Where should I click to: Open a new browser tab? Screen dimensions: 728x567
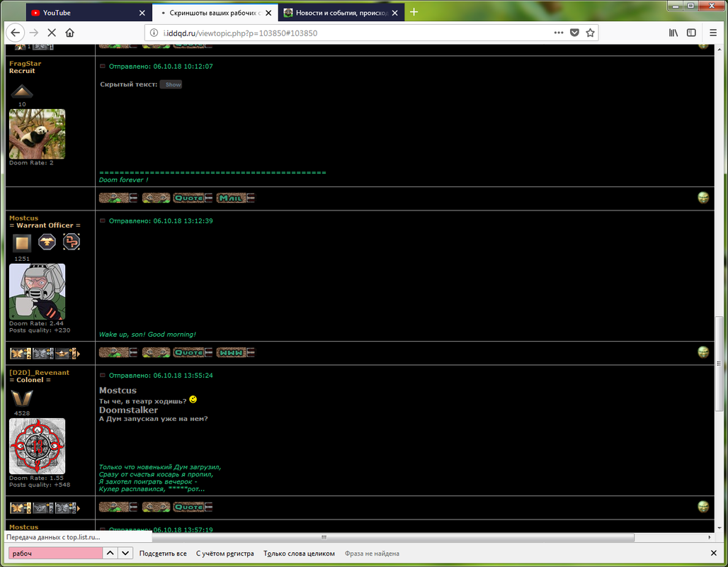[x=414, y=12]
